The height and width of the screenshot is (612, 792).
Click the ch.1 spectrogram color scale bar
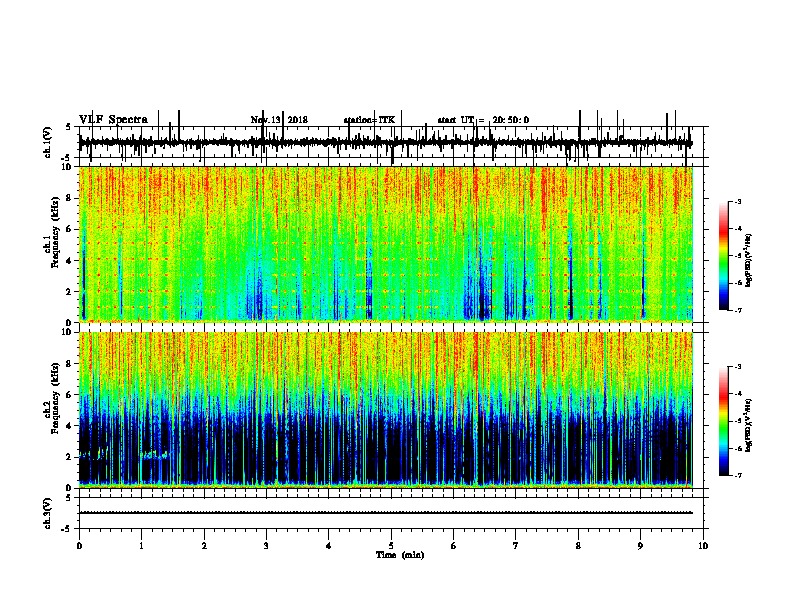point(723,255)
